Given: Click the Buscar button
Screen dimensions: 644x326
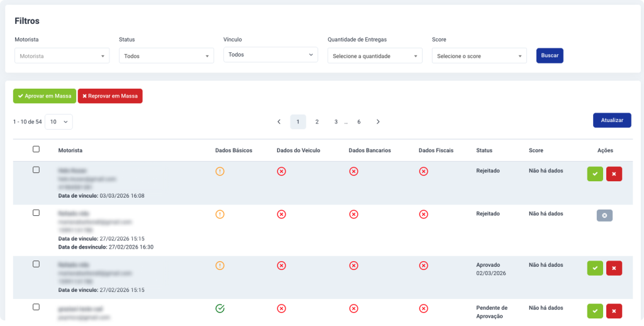Looking at the screenshot, I should coord(550,55).
